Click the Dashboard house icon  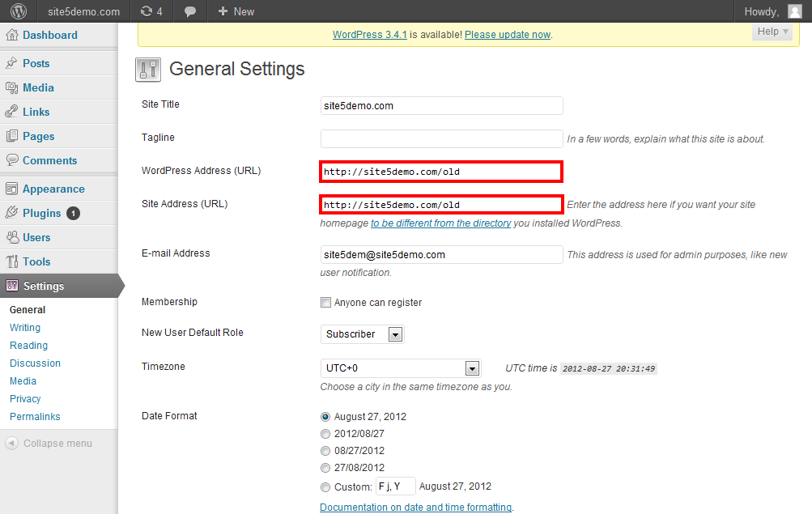click(x=12, y=35)
